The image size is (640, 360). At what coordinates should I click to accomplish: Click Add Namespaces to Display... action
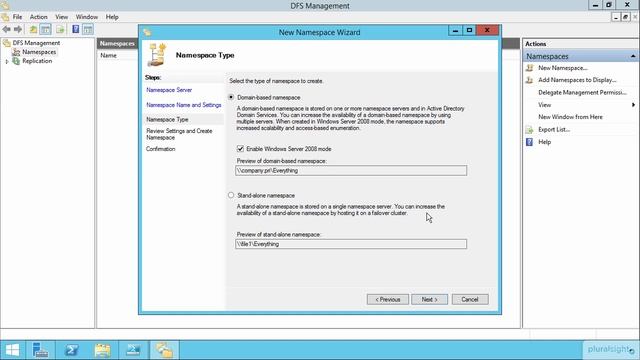pos(577,80)
